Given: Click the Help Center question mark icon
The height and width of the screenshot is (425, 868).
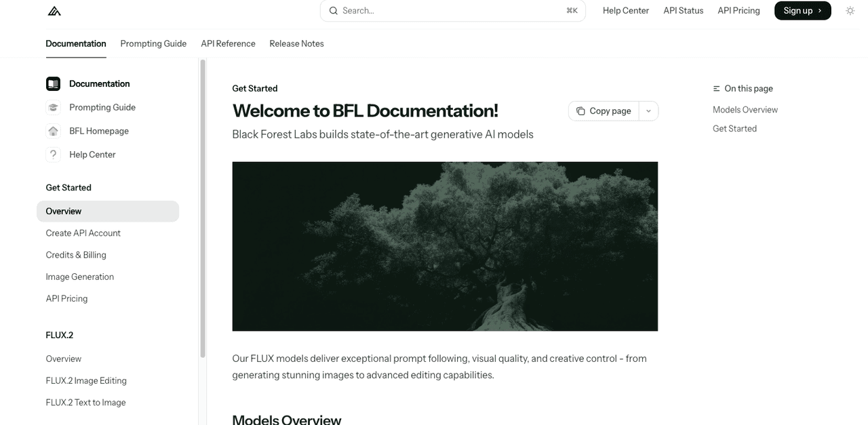Looking at the screenshot, I should pyautogui.click(x=53, y=155).
